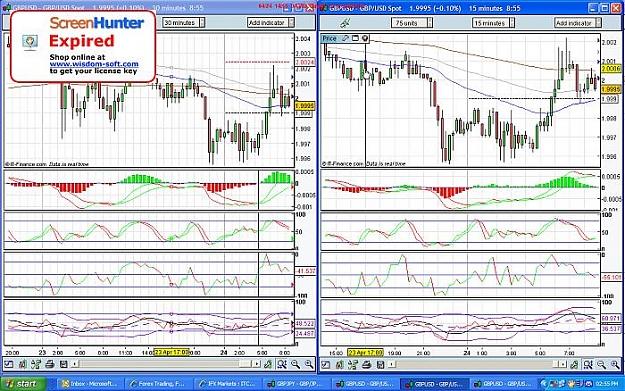The height and width of the screenshot is (391, 625).
Task: Open the Windows start menu
Action: [23, 384]
